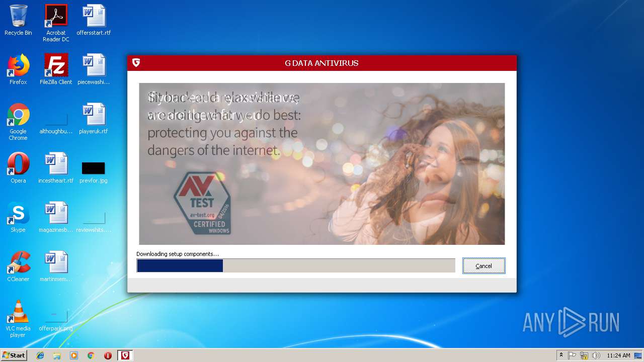Select the incestheart.rtf document icon

click(x=56, y=168)
